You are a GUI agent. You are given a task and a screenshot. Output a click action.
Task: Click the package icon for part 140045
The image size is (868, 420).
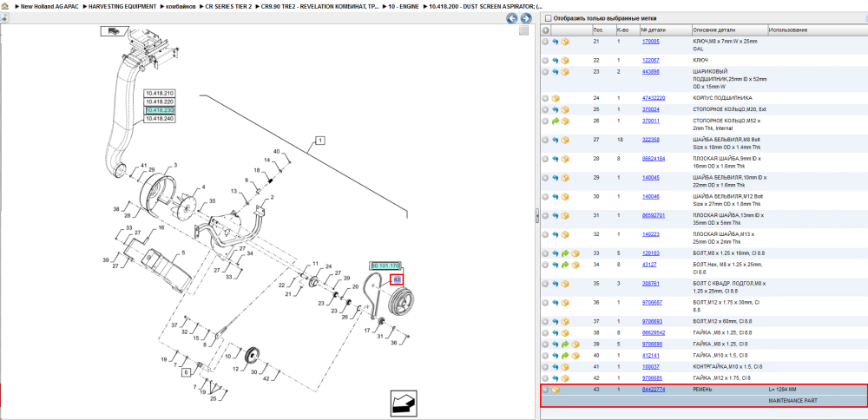(x=565, y=178)
